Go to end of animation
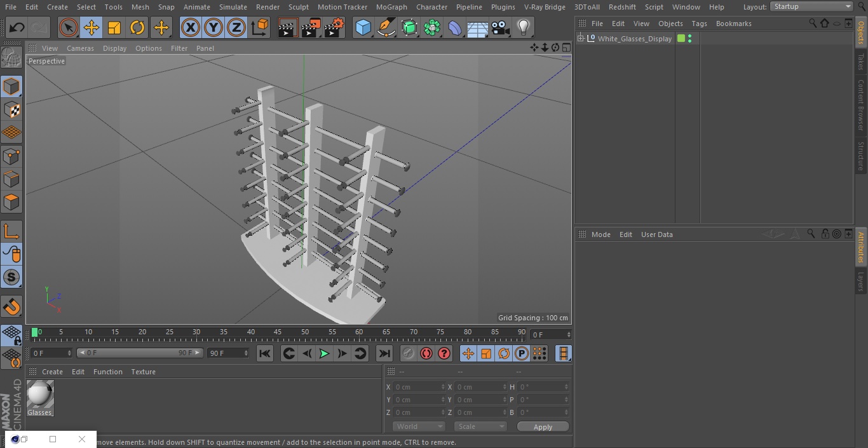The image size is (868, 448). [384, 353]
